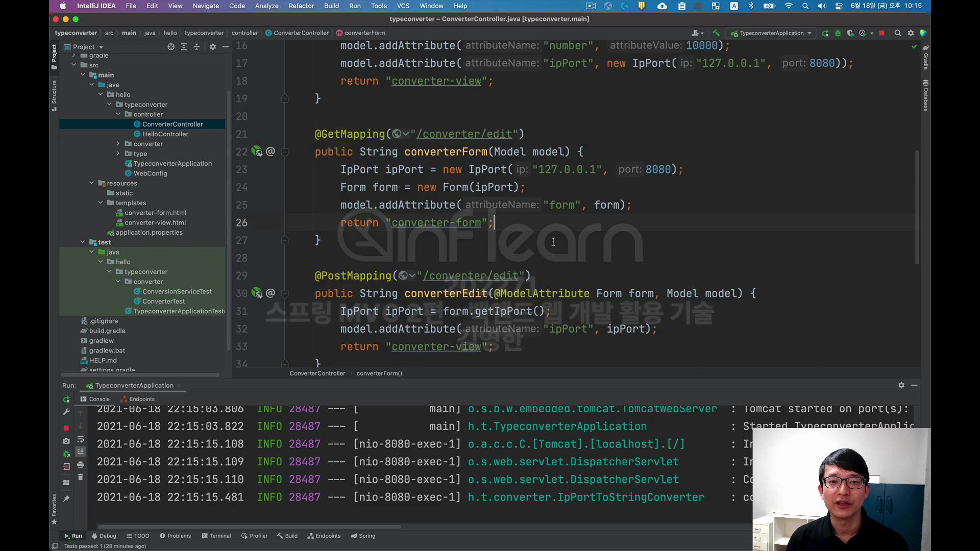This screenshot has height=551, width=980.
Task: Open converter-form.html in the Project tree
Action: click(x=155, y=213)
